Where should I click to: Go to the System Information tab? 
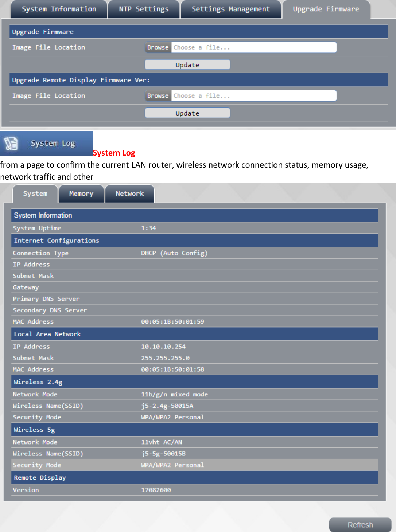tap(59, 9)
